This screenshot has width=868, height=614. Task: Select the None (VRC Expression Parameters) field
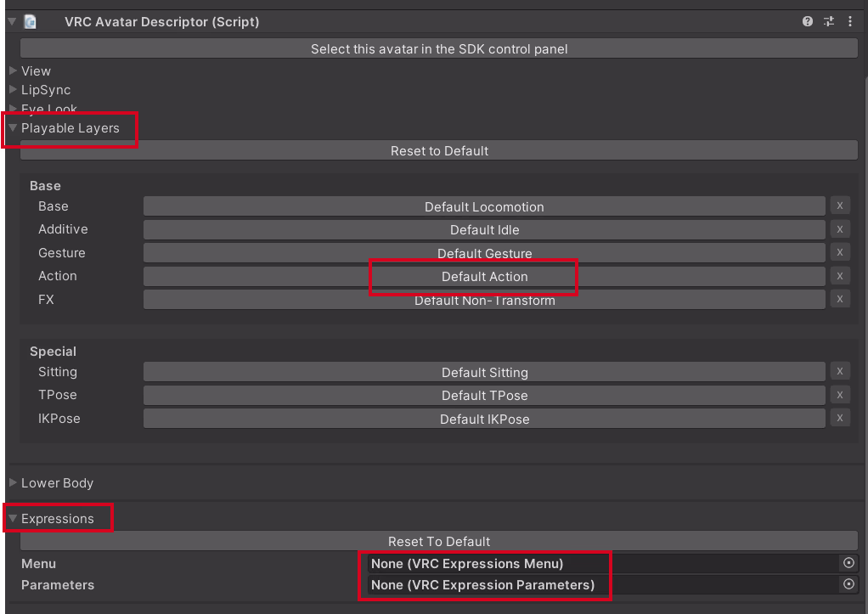coord(613,584)
